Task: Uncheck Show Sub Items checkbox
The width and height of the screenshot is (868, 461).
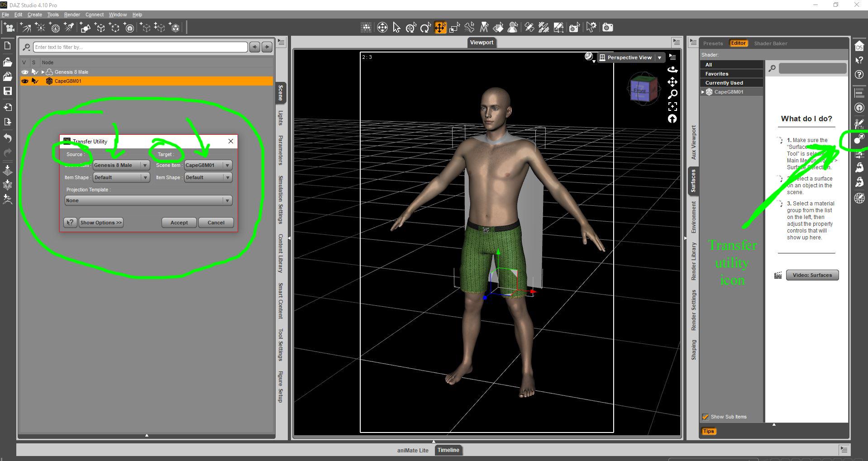Action: [705, 417]
